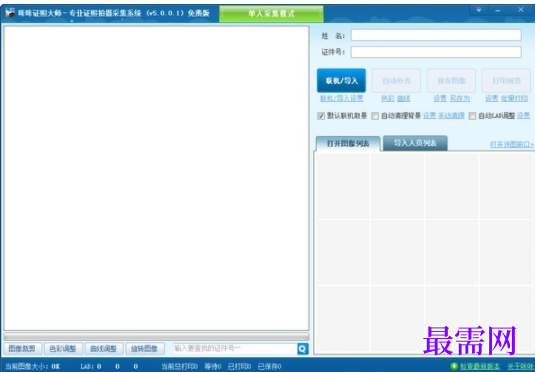Click the 关于咔咔 link in status bar
535x372 pixels.
pos(520,367)
